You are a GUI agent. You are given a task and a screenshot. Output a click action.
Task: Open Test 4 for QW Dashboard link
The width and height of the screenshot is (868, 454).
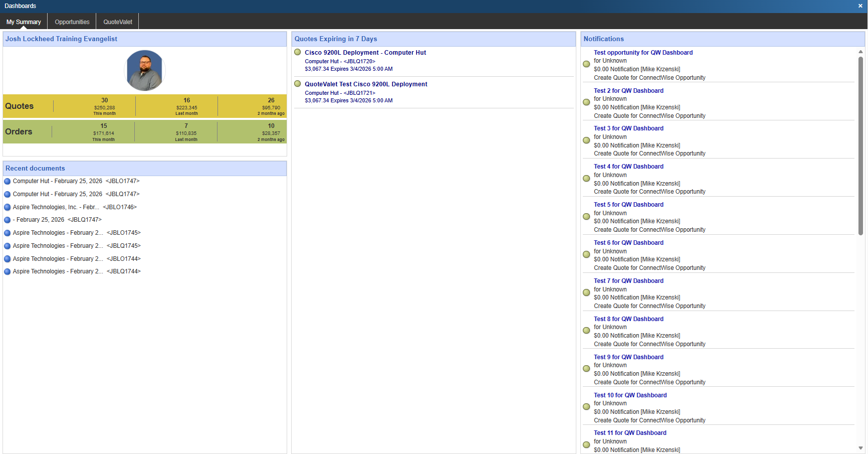click(x=628, y=167)
